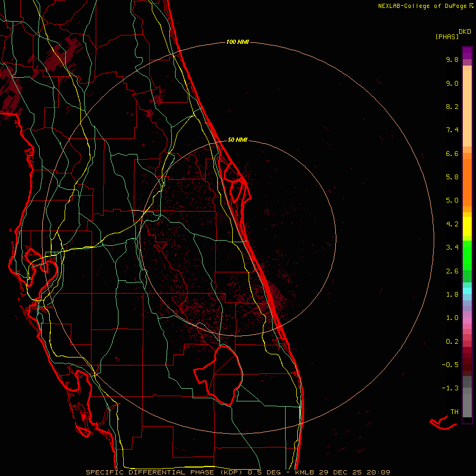This screenshot has height=476, width=476.
Task: Click the light peach color bar segment
Action: click(x=467, y=108)
